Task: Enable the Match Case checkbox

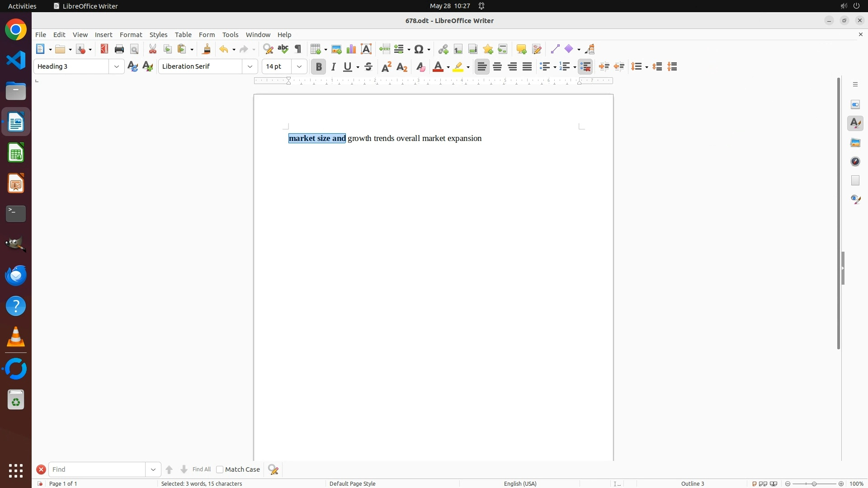Action: point(220,469)
